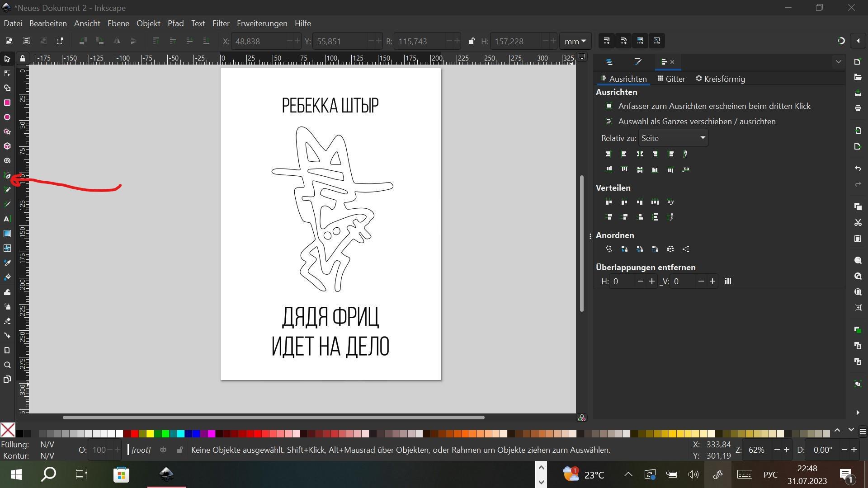Toggle the width/height ratio lock
The height and width of the screenshot is (488, 868).
[x=471, y=41]
